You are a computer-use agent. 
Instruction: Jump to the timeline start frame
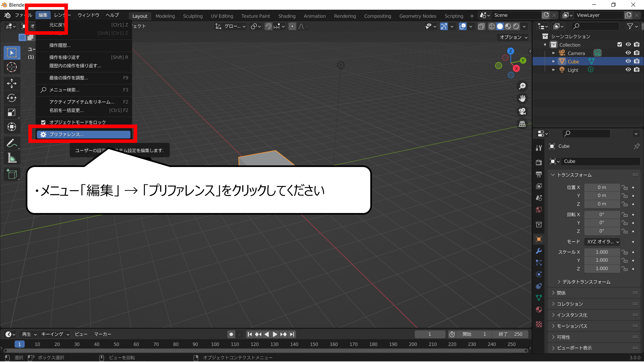pyautogui.click(x=250, y=335)
